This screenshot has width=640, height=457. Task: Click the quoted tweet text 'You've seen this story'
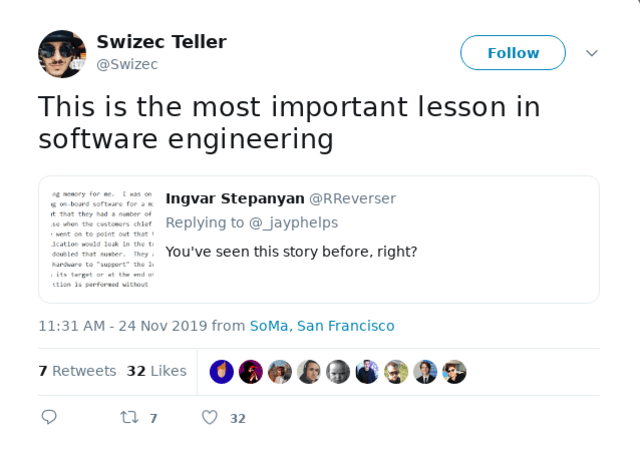point(291,252)
